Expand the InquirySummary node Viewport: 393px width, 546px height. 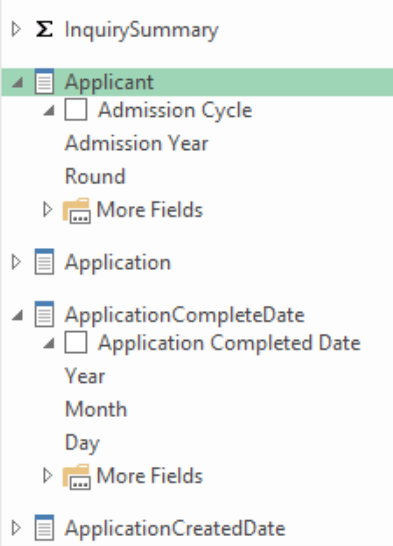pos(16,29)
